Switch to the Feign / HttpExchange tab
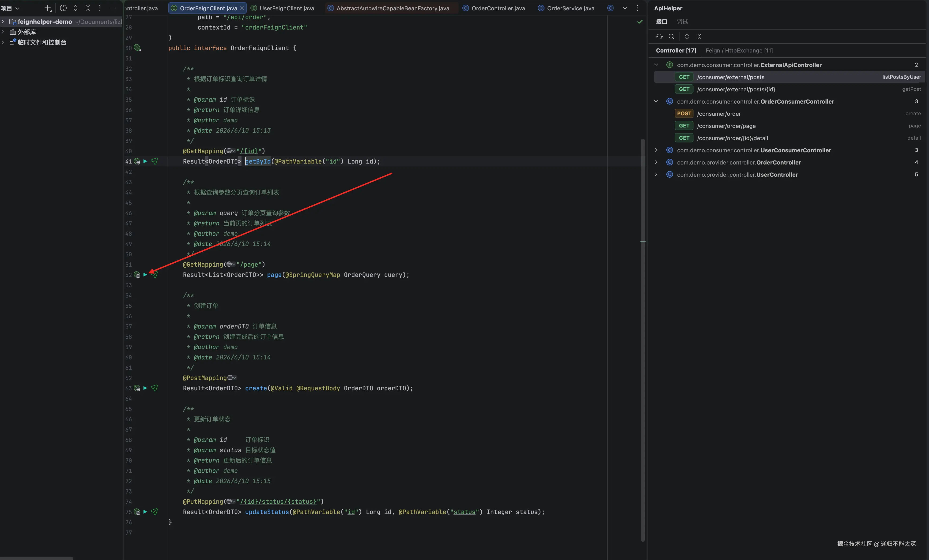This screenshot has height=560, width=929. pyautogui.click(x=739, y=51)
